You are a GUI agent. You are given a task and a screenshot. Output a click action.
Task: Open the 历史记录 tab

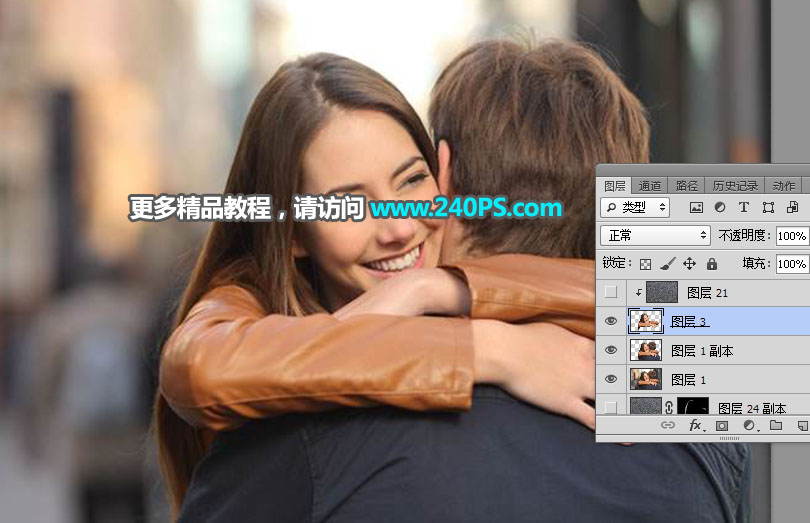pyautogui.click(x=735, y=186)
